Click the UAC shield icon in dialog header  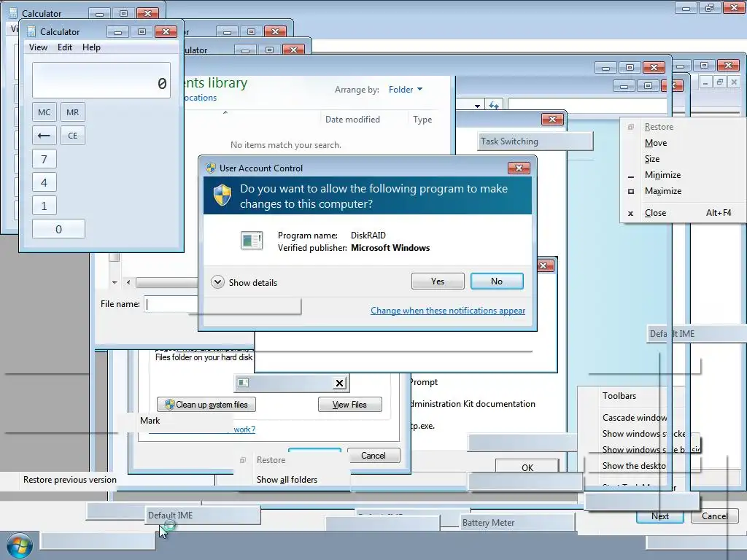[222, 195]
